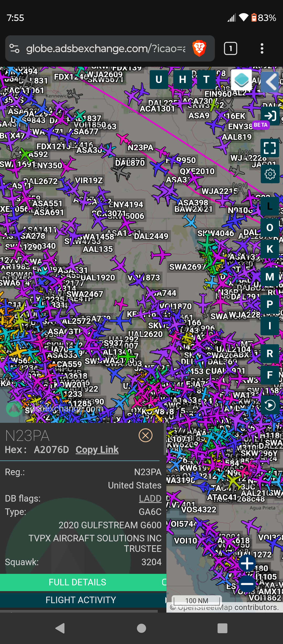The height and width of the screenshot is (644, 283).
Task: Open Brave Shields lion icon
Action: point(199,48)
